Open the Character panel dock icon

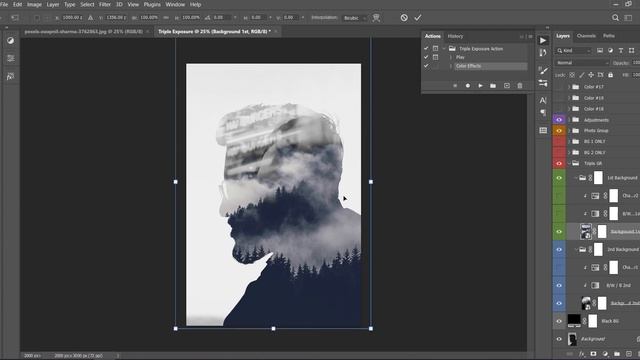(x=543, y=100)
